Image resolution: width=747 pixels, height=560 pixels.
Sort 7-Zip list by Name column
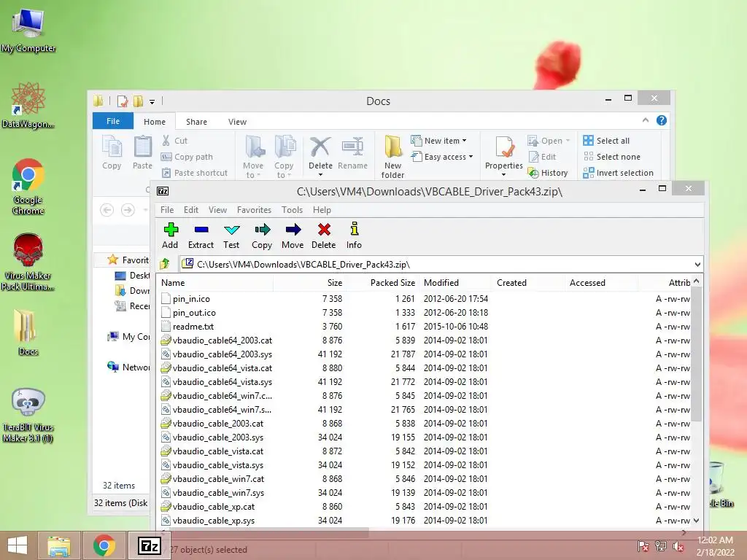tap(215, 282)
